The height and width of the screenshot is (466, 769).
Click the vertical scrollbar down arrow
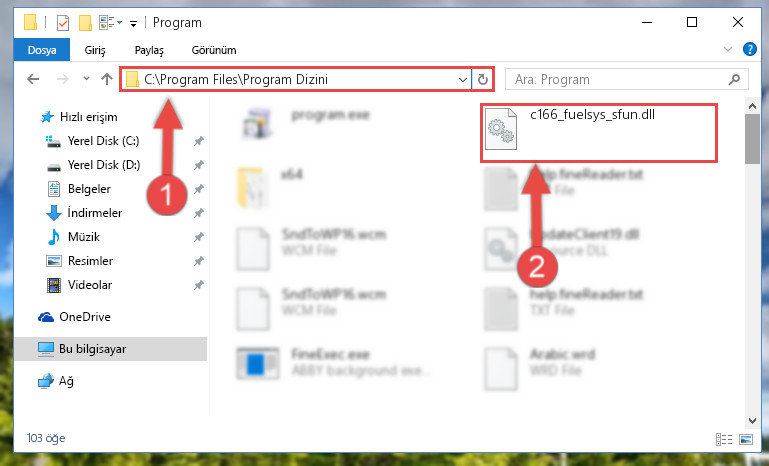coord(752,420)
